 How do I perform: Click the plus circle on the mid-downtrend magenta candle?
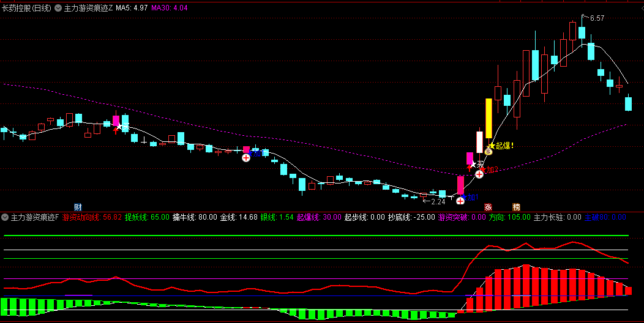click(x=246, y=158)
